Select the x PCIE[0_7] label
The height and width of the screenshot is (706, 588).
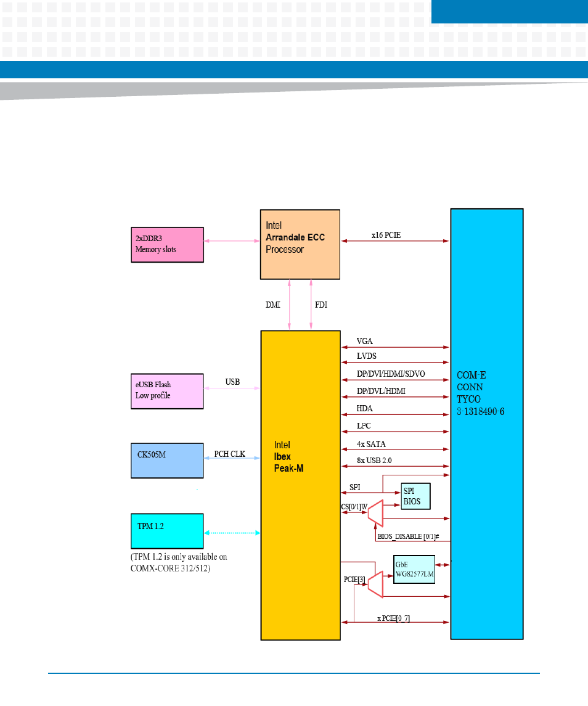point(393,618)
